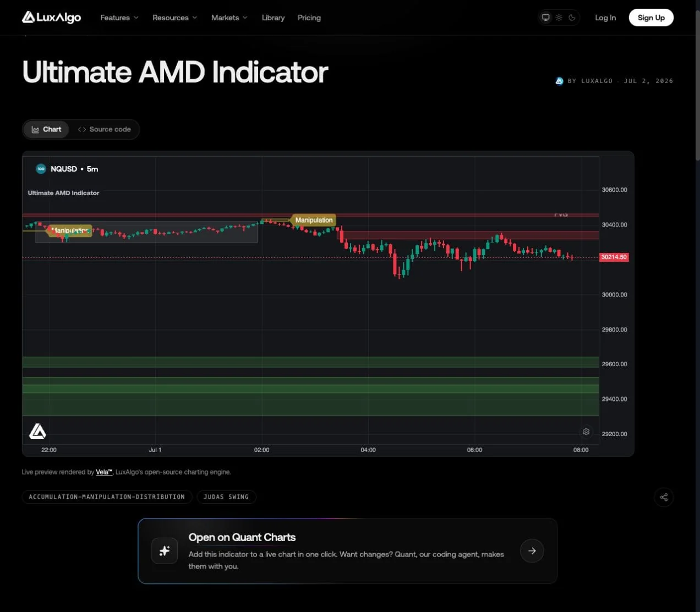Viewport: 700px width, 612px height.
Task: Click the LuxAlgo author avatar icon
Action: point(559,81)
